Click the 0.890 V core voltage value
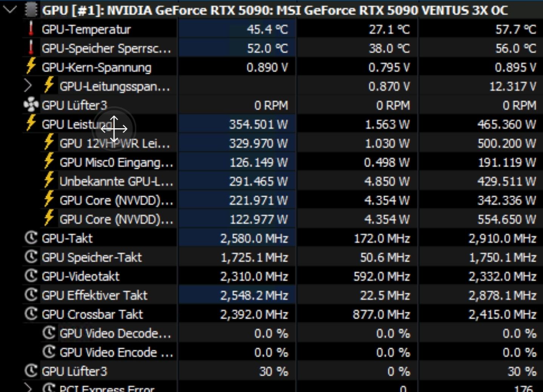 coord(267,68)
